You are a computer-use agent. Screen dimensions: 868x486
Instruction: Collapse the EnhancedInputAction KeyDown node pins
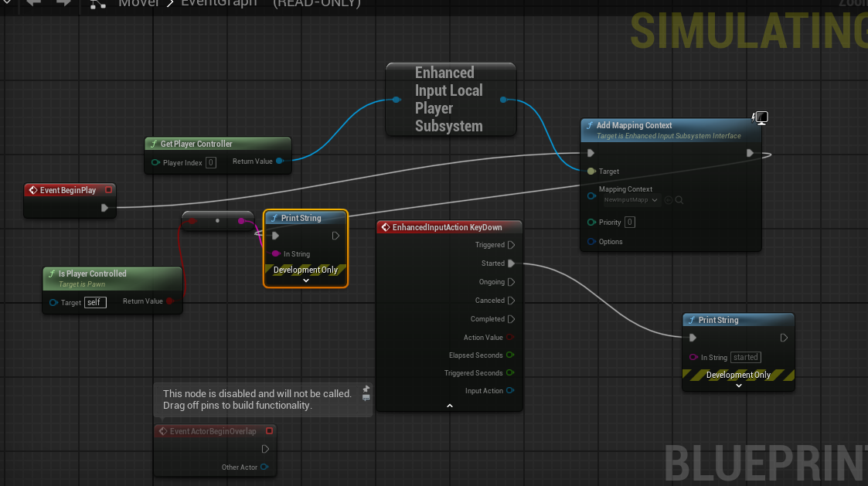tap(449, 406)
